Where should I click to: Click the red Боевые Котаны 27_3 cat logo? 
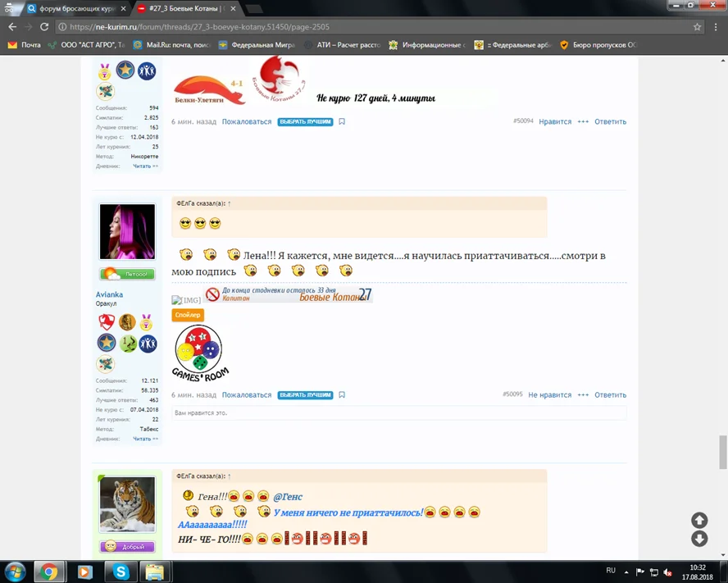(280, 79)
